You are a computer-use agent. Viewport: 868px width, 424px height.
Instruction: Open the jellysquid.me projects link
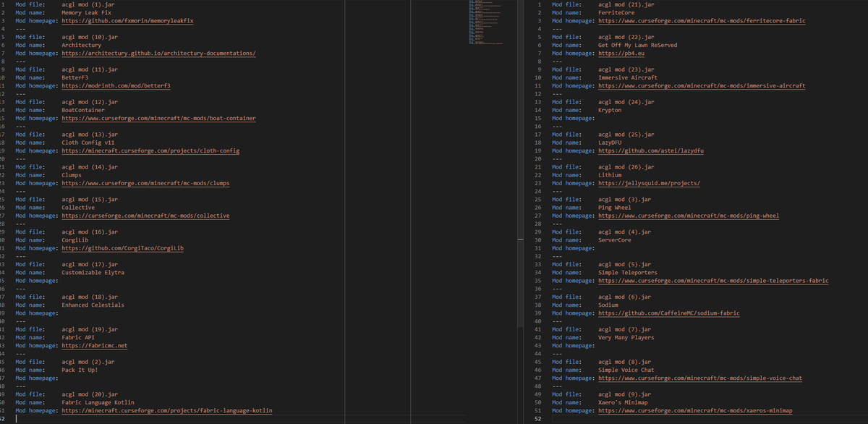(x=649, y=184)
